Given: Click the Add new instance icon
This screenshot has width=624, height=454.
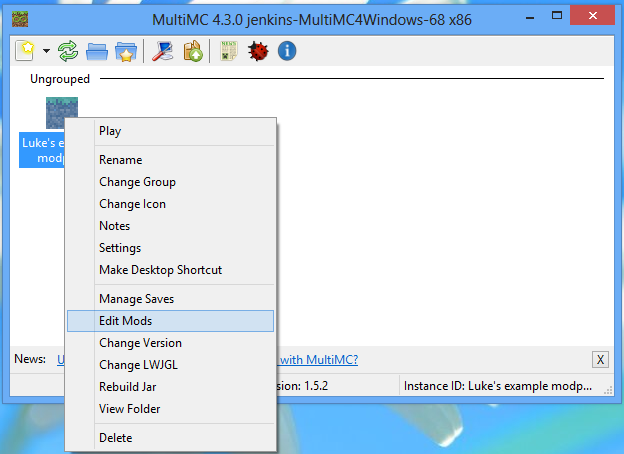Looking at the screenshot, I should [27, 51].
